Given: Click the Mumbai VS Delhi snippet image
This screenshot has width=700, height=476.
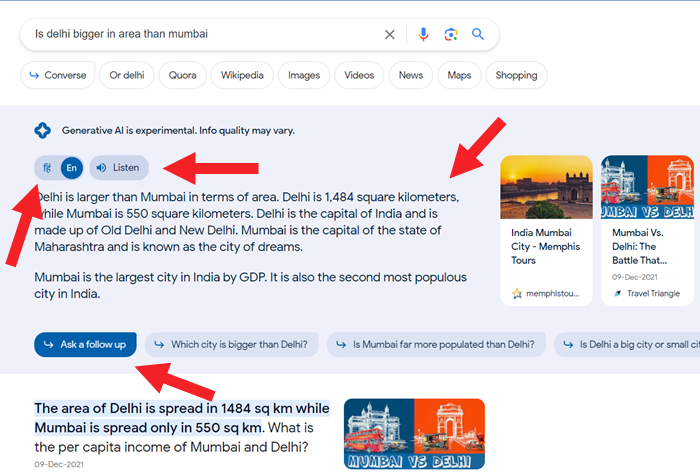Looking at the screenshot, I should point(414,434).
